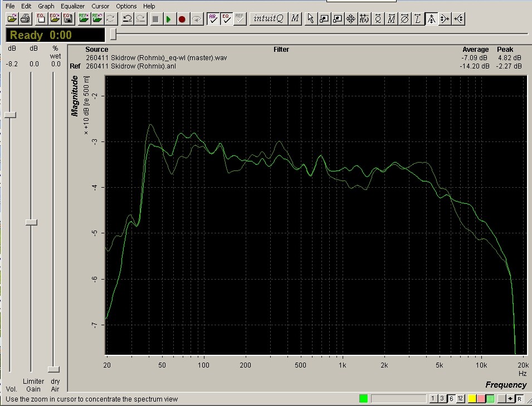The width and height of the screenshot is (532, 406).
Task: Redo the last edit
Action: pyautogui.click(x=141, y=18)
